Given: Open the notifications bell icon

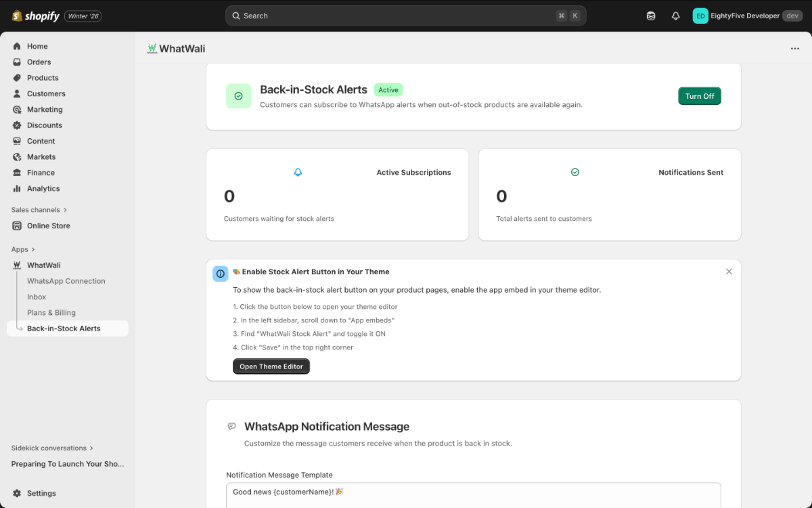Looking at the screenshot, I should pos(675,15).
